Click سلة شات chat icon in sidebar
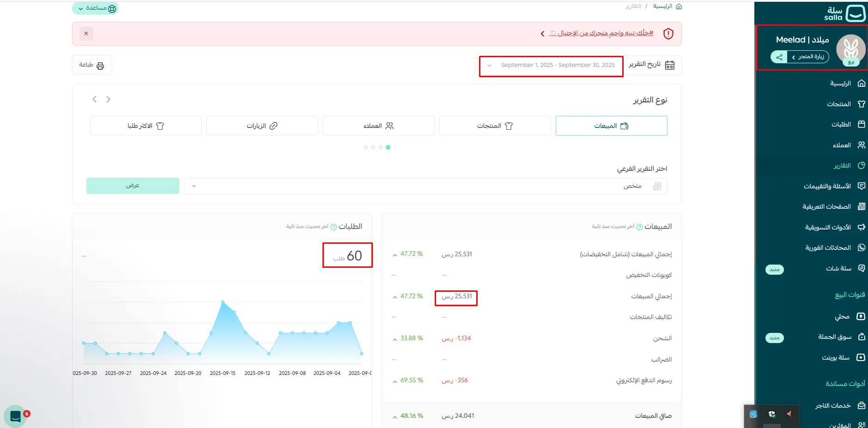 coord(862,268)
